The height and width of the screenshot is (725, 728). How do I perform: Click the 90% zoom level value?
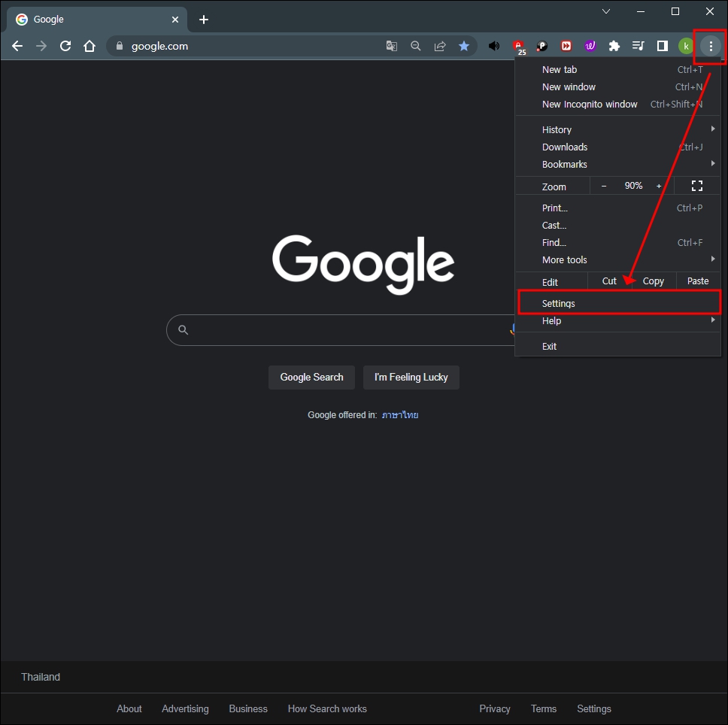[x=633, y=186]
